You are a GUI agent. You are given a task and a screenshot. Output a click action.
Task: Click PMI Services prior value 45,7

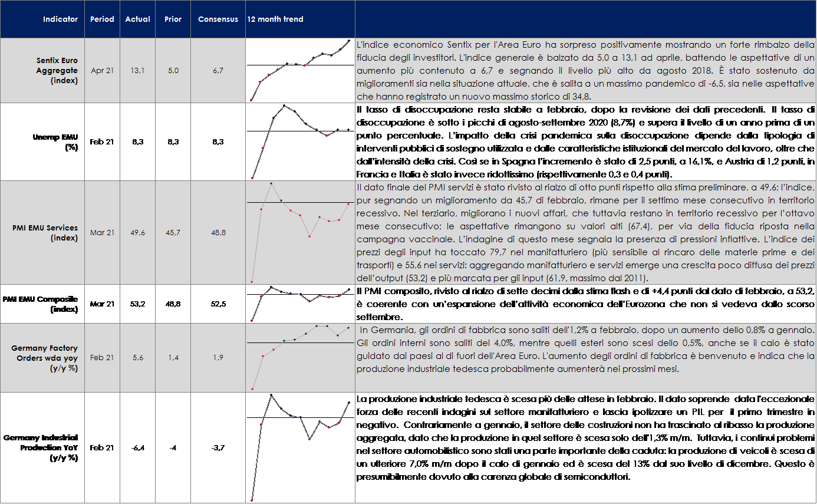point(173,233)
